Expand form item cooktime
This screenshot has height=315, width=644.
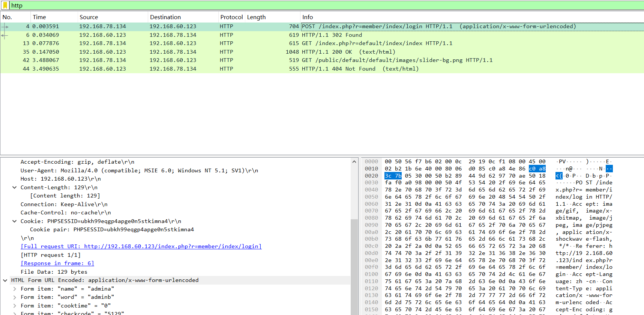click(x=14, y=306)
